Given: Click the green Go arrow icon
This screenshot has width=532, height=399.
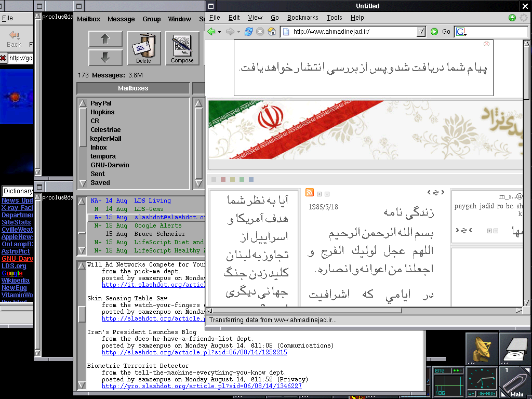Looking at the screenshot, I should pyautogui.click(x=434, y=32).
